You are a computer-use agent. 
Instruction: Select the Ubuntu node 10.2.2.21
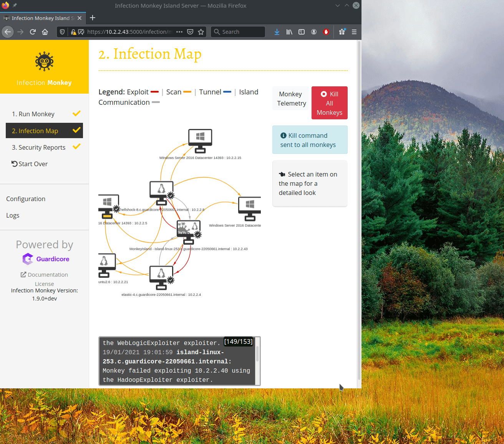click(x=107, y=265)
